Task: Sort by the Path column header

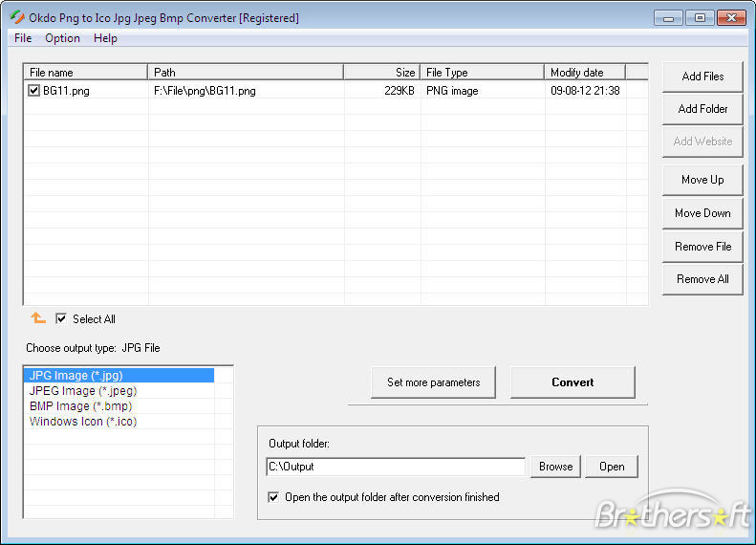Action: (x=246, y=73)
